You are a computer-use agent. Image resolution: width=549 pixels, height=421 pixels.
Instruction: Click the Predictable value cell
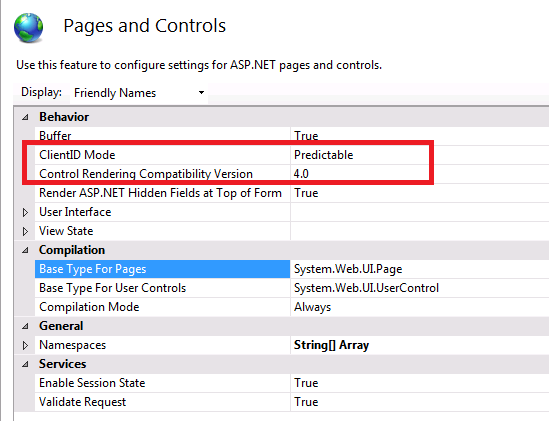420,155
